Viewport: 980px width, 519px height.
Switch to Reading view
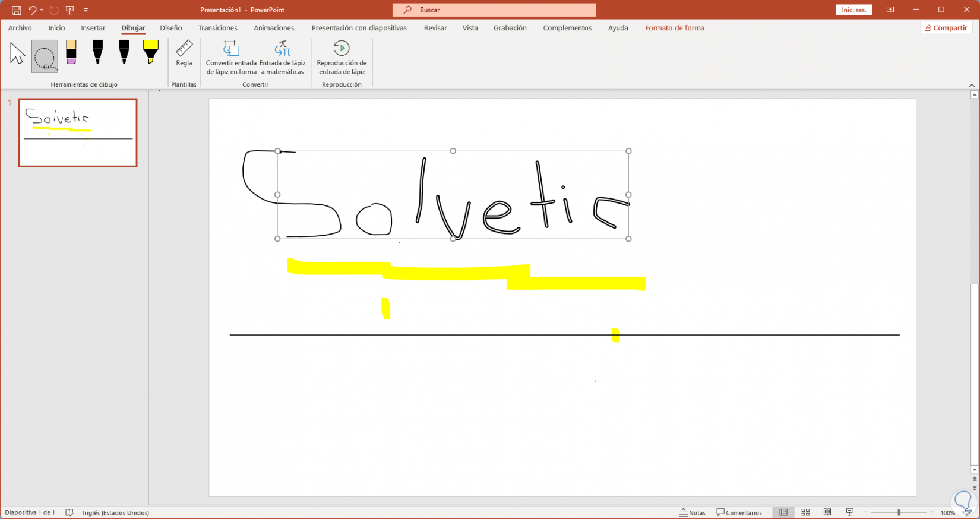[827, 512]
